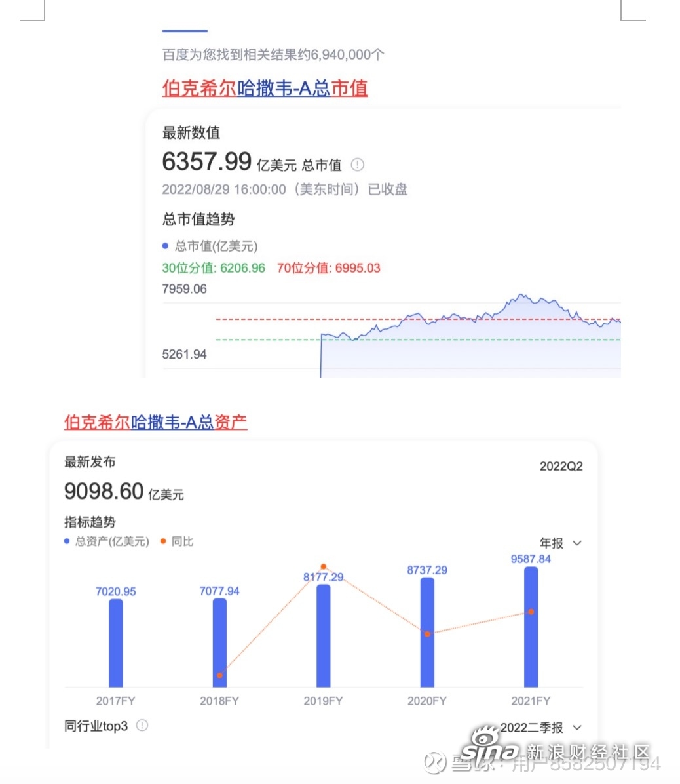
Task: Click the 2022Q2 period label
Action: (561, 466)
